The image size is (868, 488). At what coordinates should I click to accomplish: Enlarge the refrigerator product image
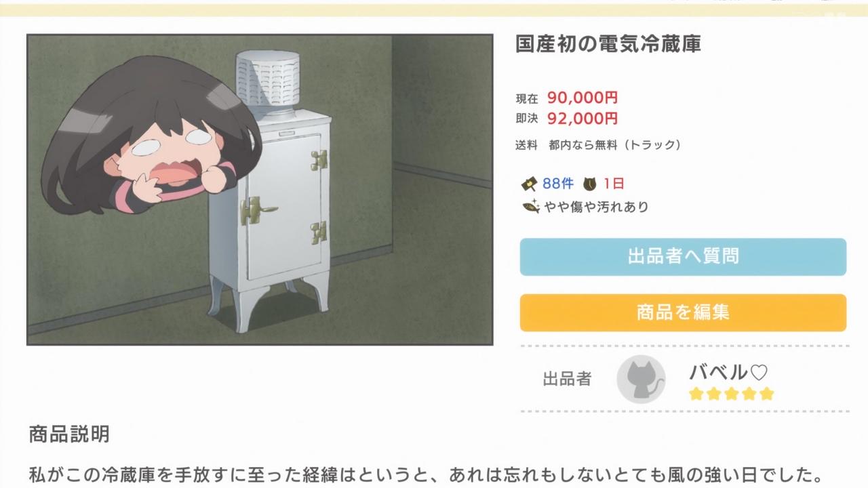point(260,190)
